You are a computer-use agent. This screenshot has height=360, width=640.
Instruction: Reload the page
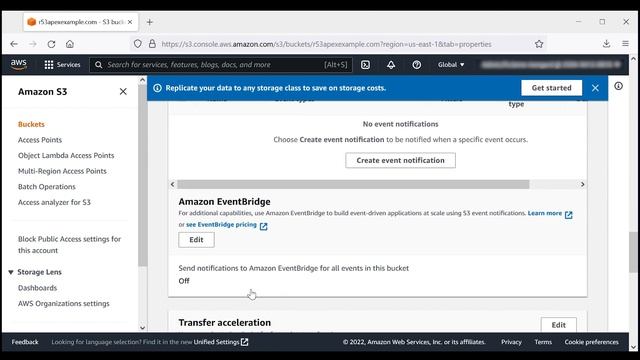click(x=51, y=44)
